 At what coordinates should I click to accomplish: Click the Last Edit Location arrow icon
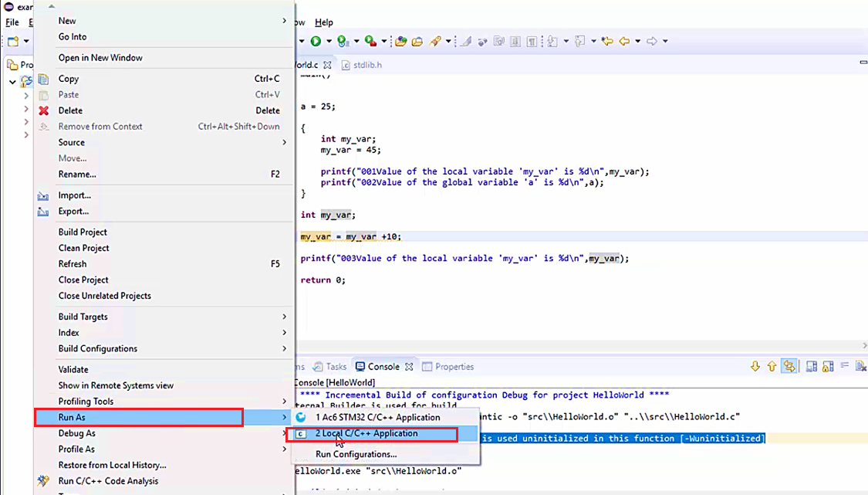607,41
